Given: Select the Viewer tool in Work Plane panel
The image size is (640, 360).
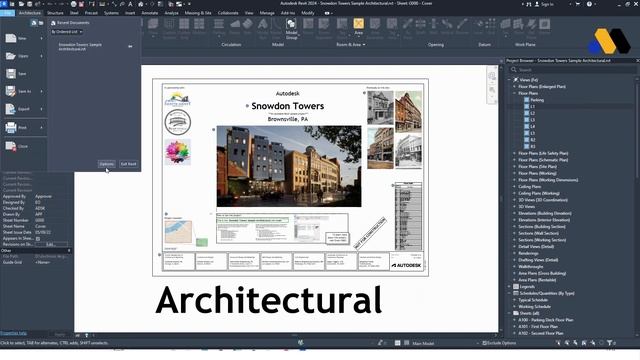Looking at the screenshot, I should pos(544,27).
